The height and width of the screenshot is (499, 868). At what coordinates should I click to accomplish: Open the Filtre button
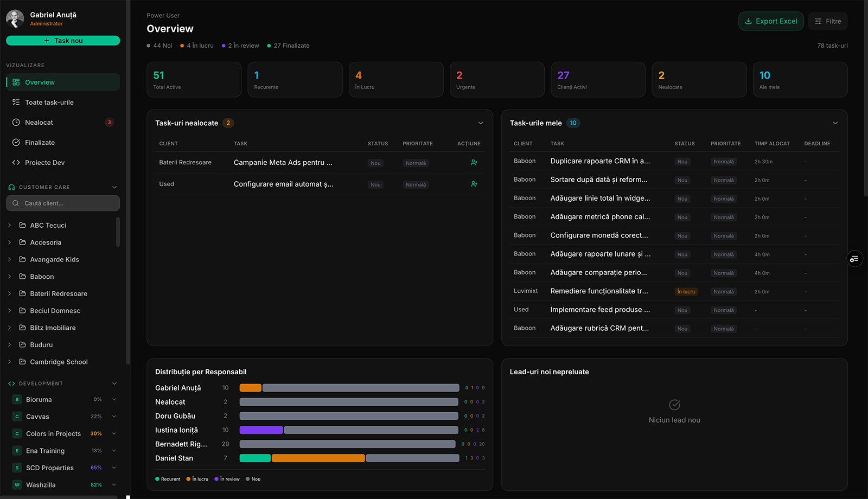[828, 21]
